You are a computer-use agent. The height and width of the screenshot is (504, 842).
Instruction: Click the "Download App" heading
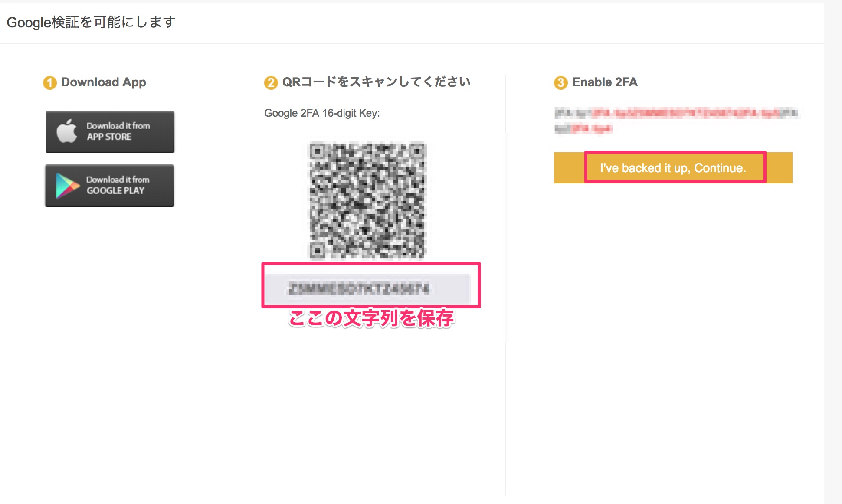coord(103,82)
